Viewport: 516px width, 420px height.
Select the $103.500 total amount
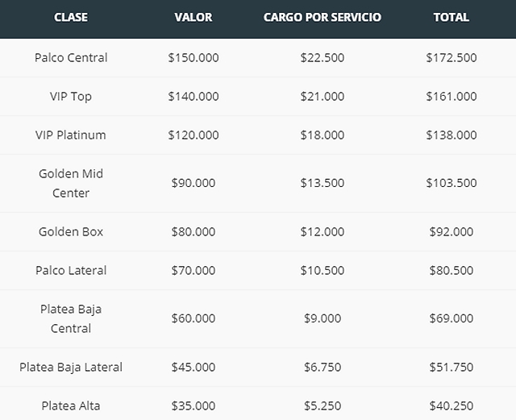(x=451, y=183)
